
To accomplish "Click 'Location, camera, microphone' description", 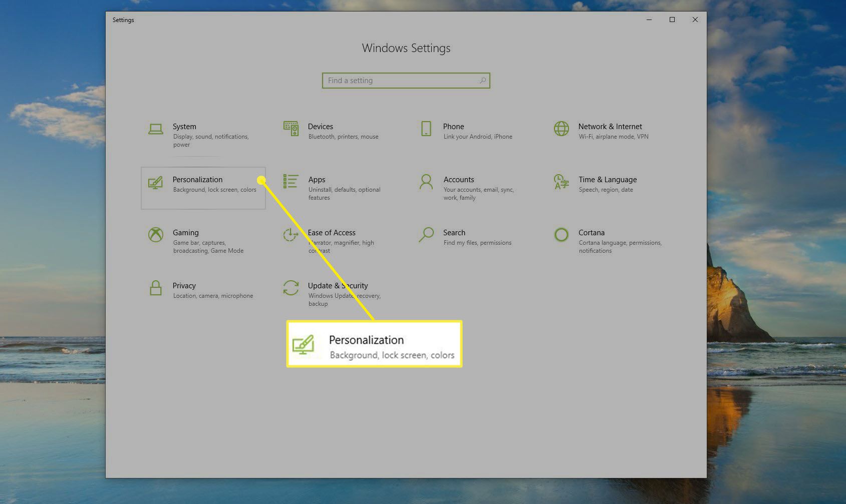I will click(x=213, y=296).
